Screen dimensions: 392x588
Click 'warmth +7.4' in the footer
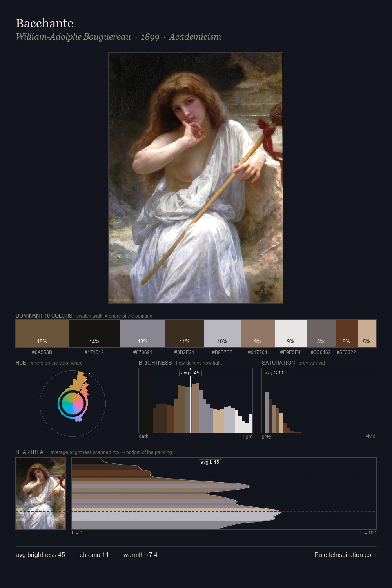click(140, 555)
